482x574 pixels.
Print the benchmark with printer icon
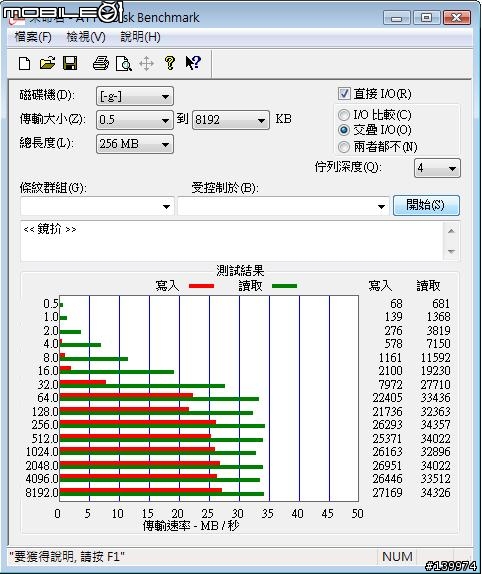pos(101,63)
